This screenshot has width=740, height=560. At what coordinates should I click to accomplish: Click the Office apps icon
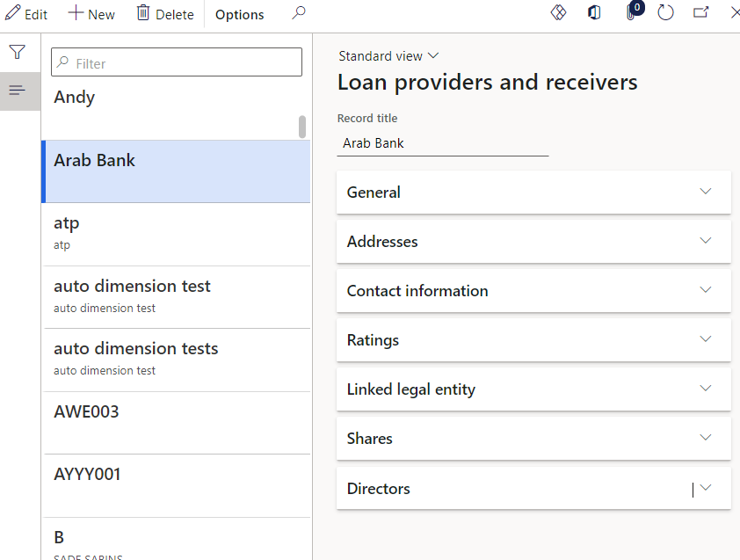(x=594, y=13)
